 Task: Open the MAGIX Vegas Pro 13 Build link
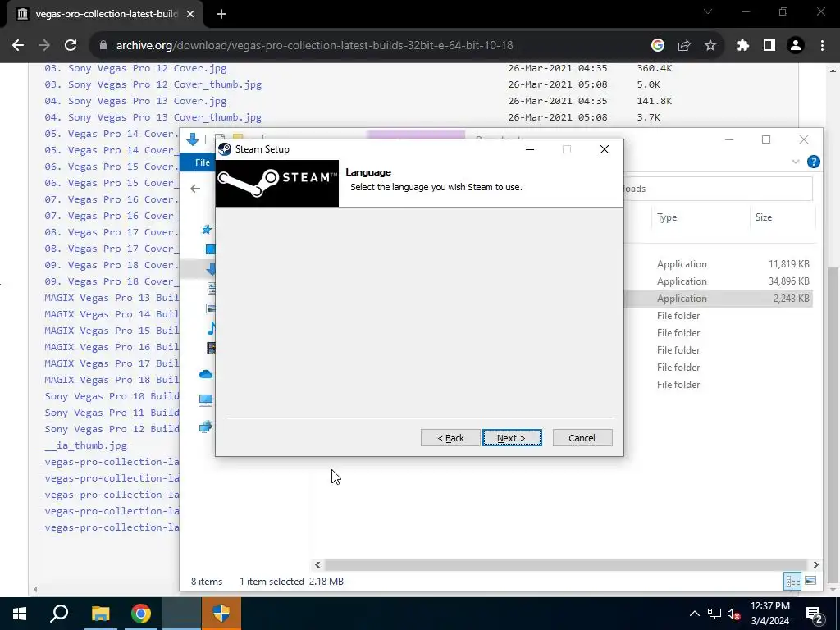click(112, 297)
